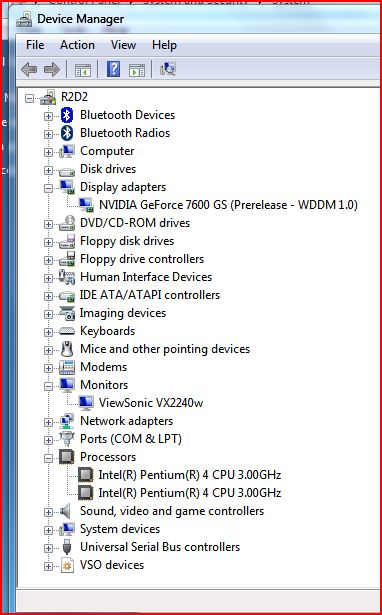Open the Action menu
Viewport: 382px width, 615px height.
pos(77,45)
